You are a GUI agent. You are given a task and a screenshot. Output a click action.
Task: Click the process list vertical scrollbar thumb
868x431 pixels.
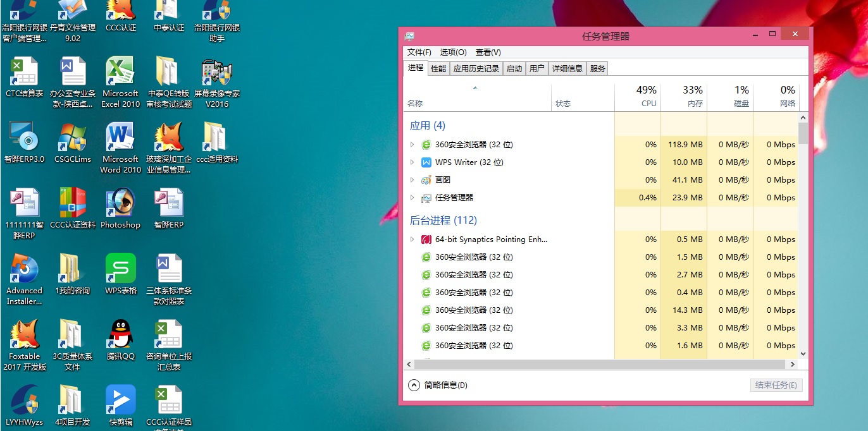tap(803, 133)
